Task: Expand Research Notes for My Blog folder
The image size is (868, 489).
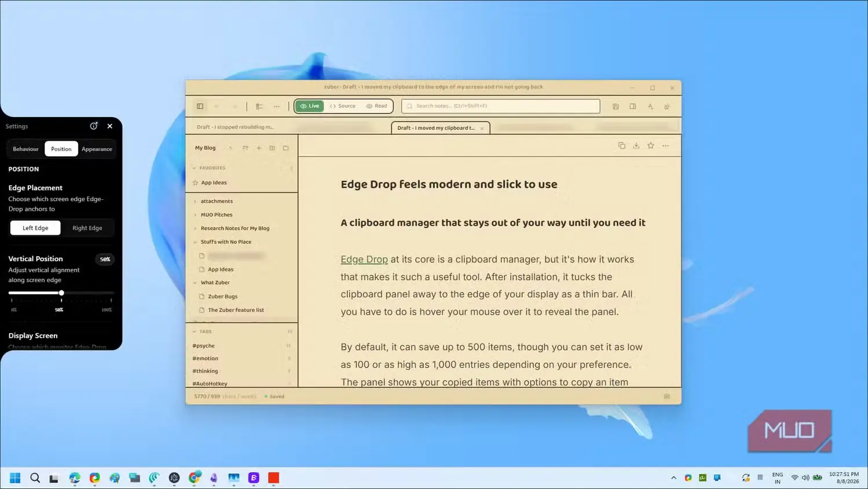Action: [x=195, y=228]
